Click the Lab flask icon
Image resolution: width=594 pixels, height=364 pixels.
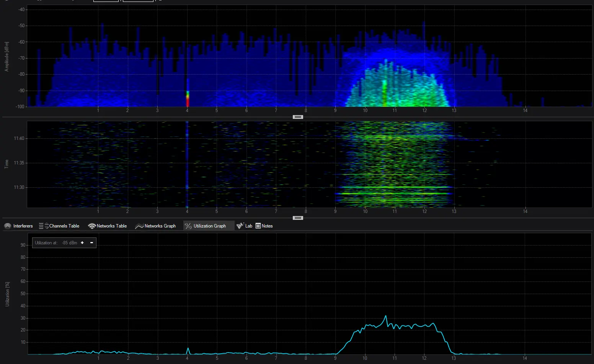tap(240, 226)
